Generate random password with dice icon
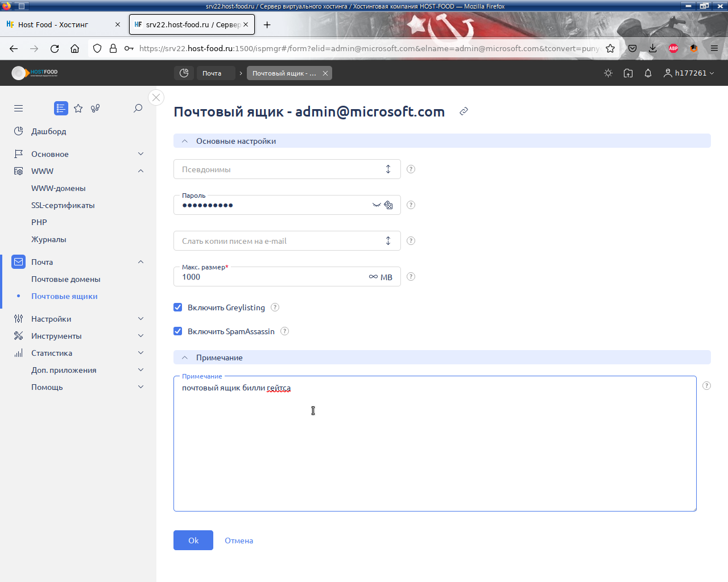Viewport: 728px width, 582px height. 388,205
